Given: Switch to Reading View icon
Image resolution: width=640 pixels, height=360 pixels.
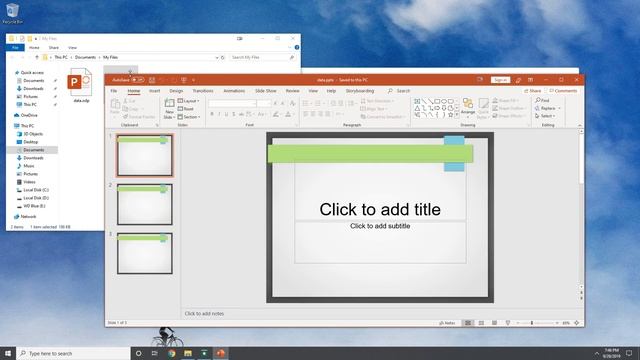Looking at the screenshot, I should tap(494, 323).
